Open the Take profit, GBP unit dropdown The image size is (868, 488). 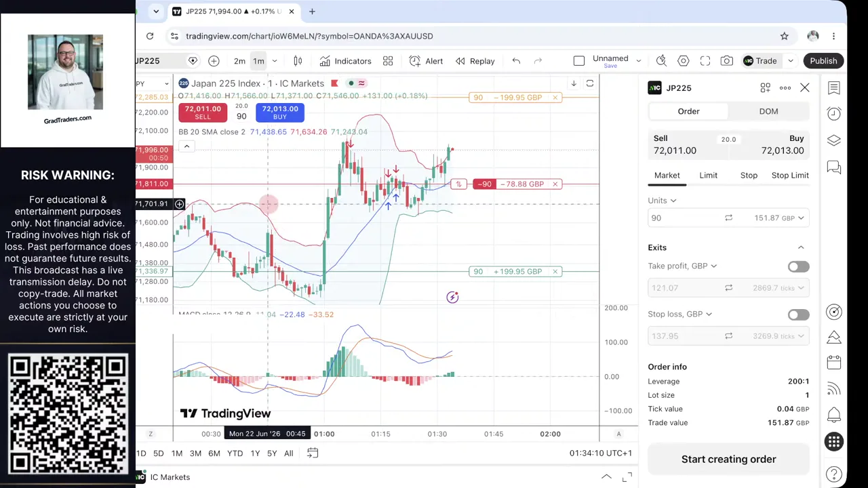[x=682, y=266]
